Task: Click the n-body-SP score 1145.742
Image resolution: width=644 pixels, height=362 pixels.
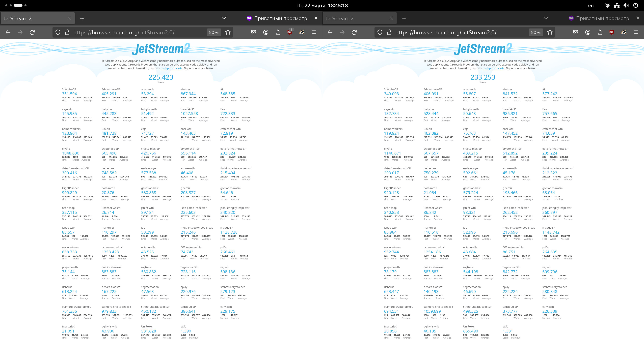Action: pyautogui.click(x=551, y=232)
